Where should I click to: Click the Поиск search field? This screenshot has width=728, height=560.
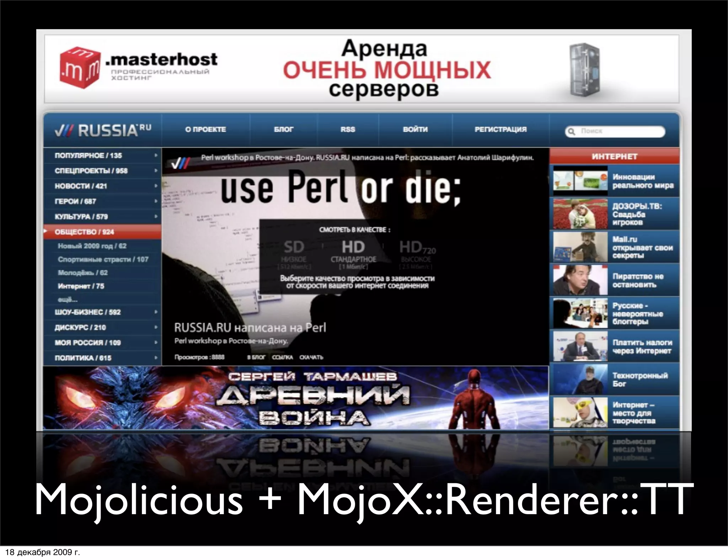click(x=615, y=131)
